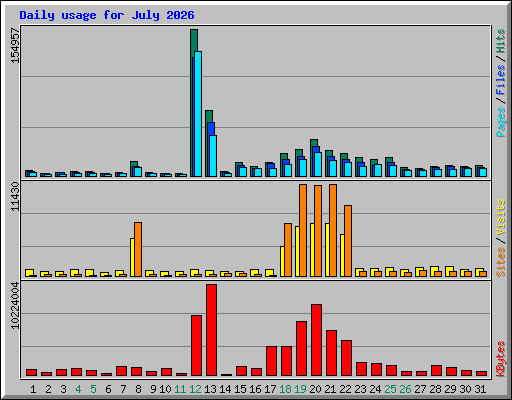Click the tallest cyan Pages bar on day 12

198,114
